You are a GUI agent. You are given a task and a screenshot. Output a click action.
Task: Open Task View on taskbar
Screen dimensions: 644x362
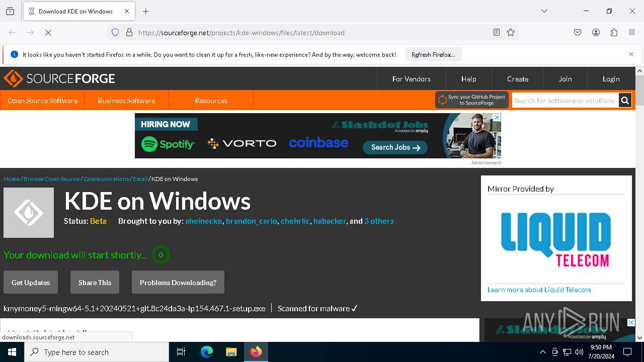coord(181,352)
